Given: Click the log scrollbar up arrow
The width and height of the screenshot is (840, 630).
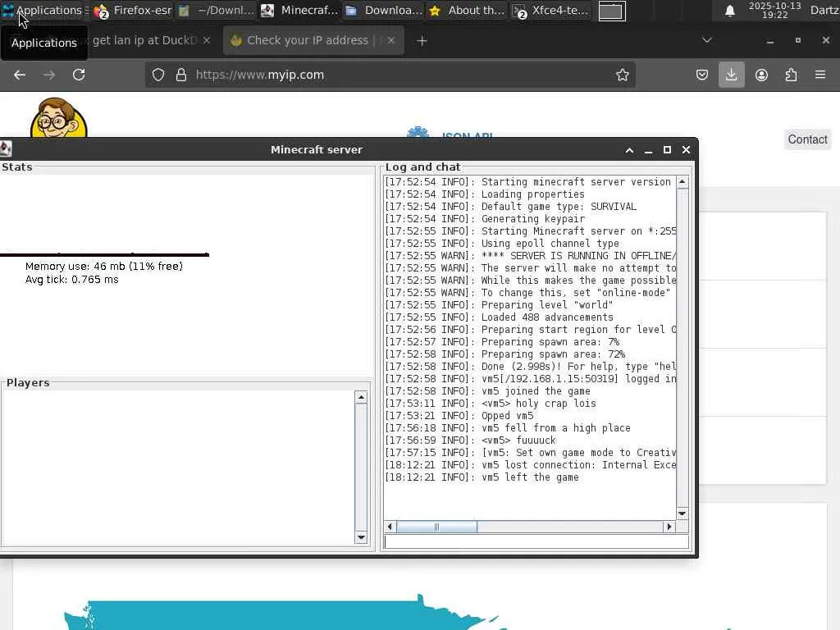Looking at the screenshot, I should (x=682, y=181).
